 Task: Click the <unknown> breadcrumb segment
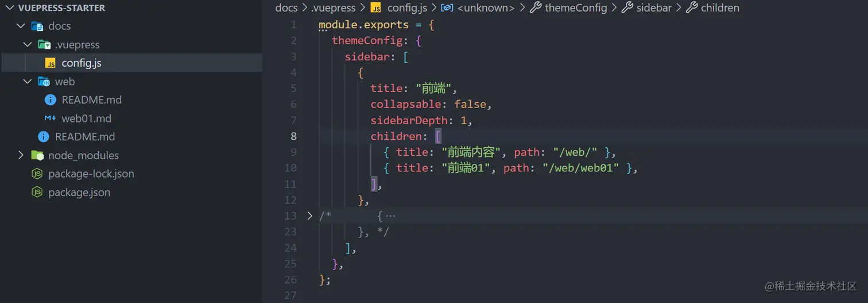pyautogui.click(x=486, y=7)
